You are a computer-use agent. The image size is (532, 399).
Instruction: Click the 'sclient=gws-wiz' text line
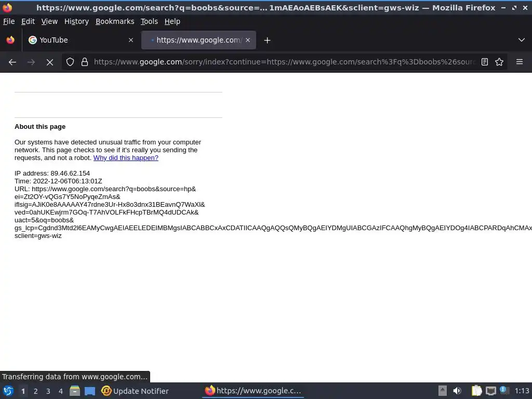point(38,236)
